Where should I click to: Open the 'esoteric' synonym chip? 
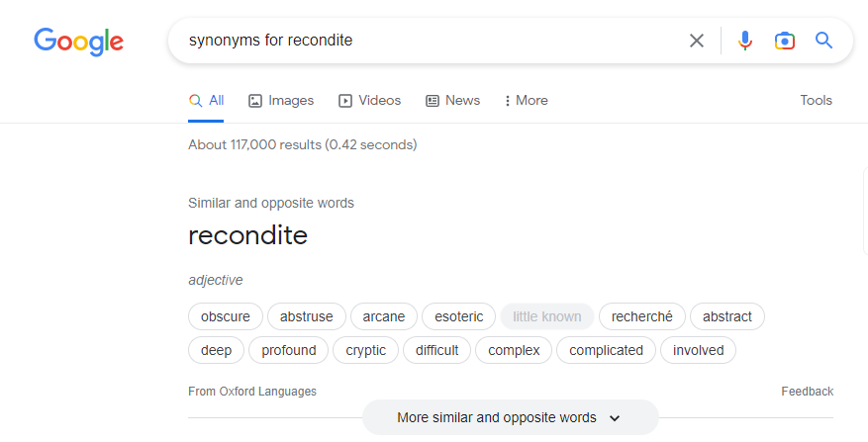click(459, 316)
